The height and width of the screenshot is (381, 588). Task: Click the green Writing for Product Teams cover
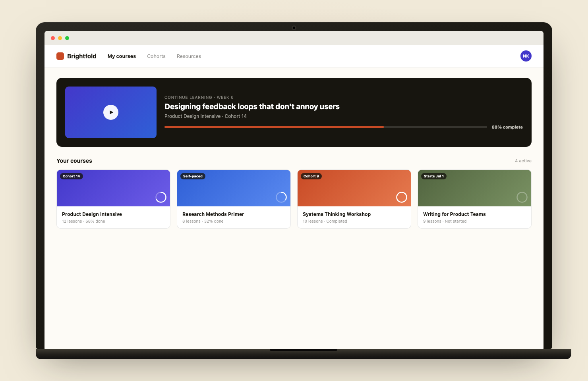pos(474,188)
